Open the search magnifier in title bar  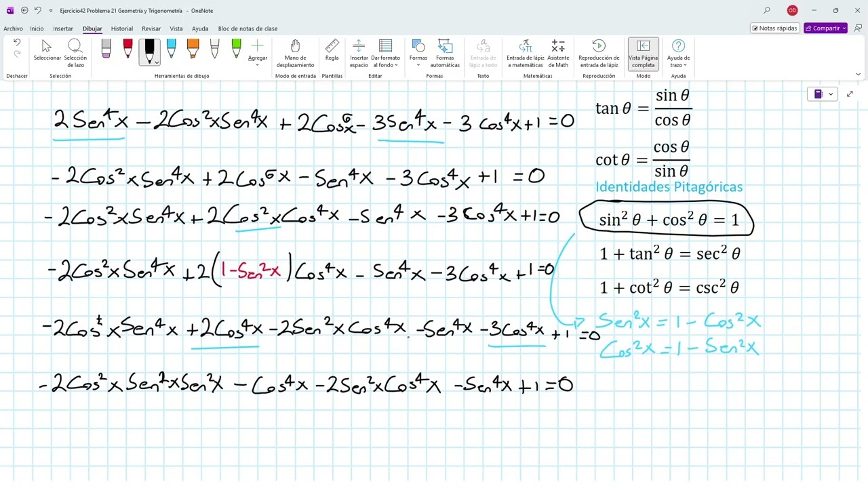click(767, 10)
